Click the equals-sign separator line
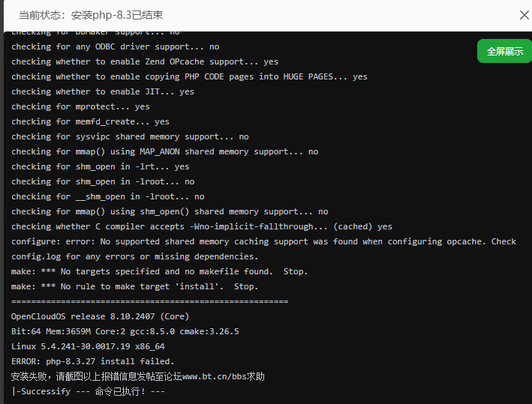Viewport: 532px width, 404px height. 149,301
